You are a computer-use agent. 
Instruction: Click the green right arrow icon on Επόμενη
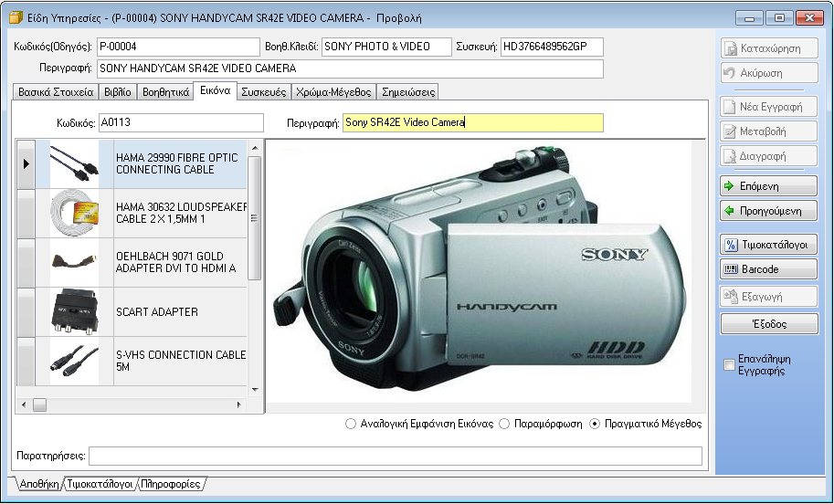click(x=729, y=186)
